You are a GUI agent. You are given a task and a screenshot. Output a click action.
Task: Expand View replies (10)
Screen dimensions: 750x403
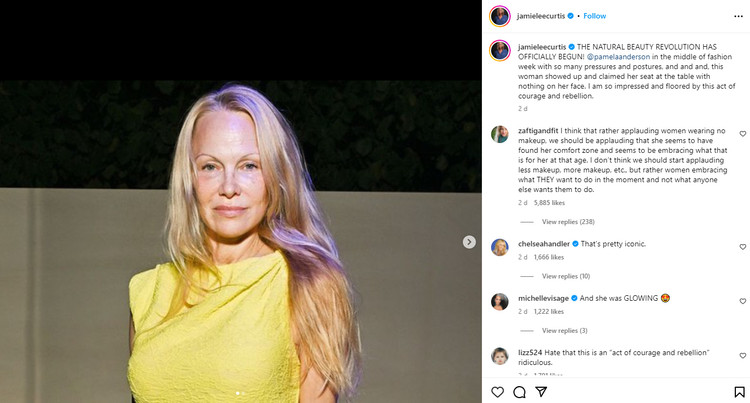pyautogui.click(x=566, y=276)
